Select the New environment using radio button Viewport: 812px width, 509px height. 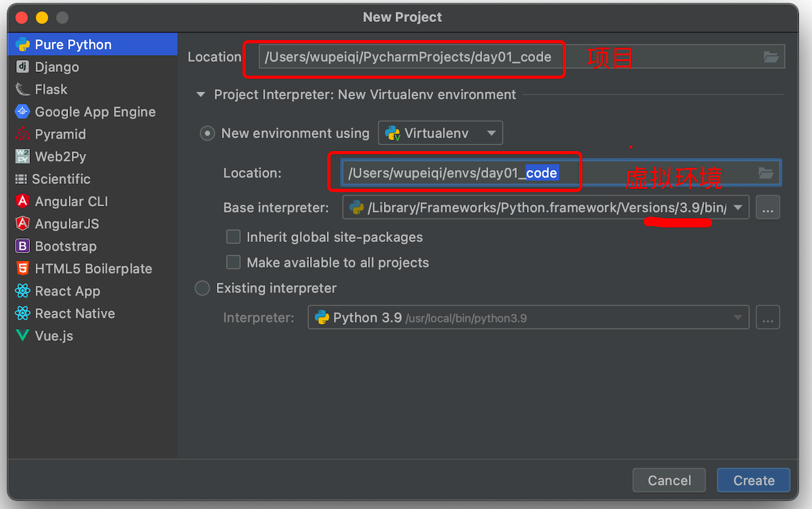coord(207,133)
